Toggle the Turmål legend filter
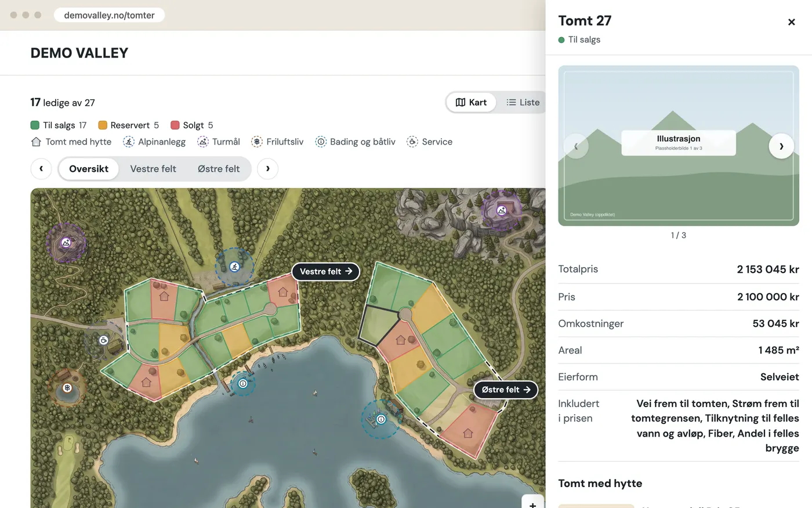 (x=219, y=142)
